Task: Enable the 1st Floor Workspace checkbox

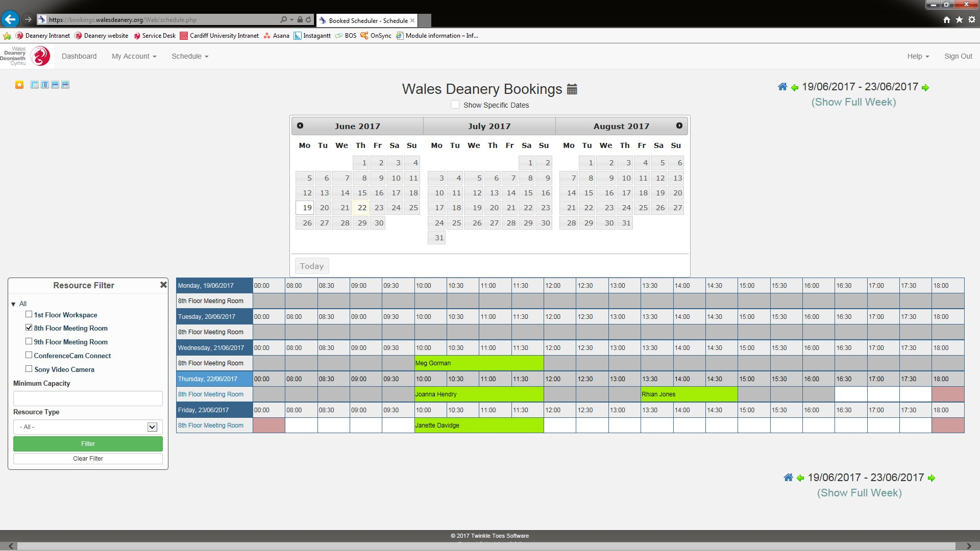Action: (28, 314)
